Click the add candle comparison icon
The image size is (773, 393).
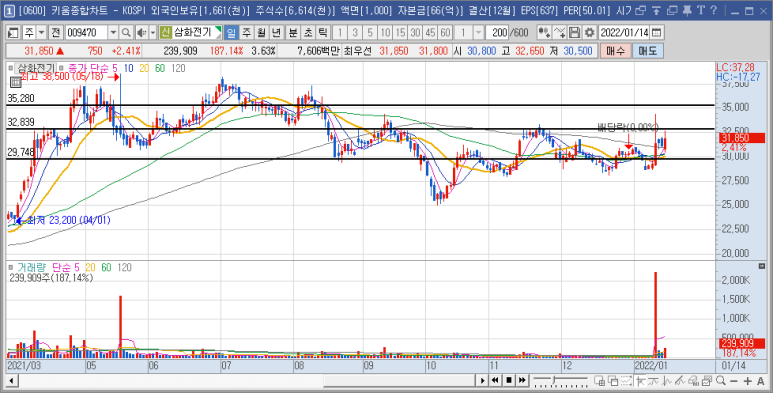pyautogui.click(x=544, y=33)
